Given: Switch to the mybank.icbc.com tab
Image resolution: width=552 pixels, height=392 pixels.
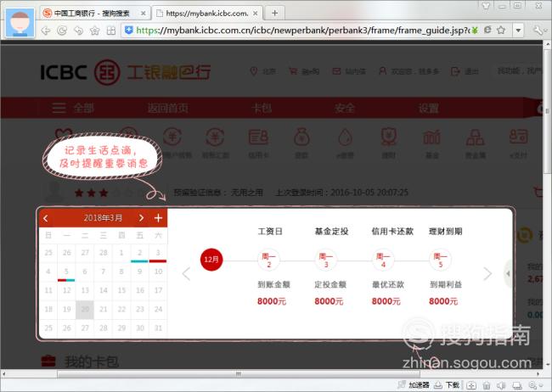Looking at the screenshot, I should 207,14.
